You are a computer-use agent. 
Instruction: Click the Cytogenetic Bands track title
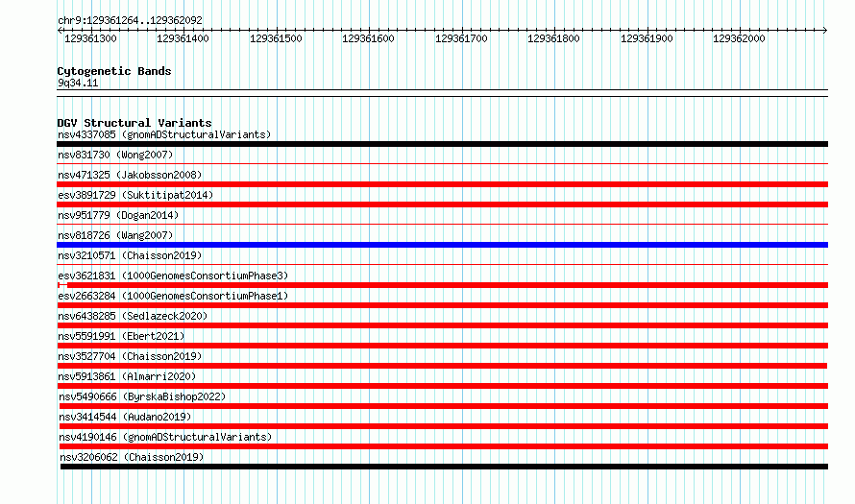pos(114,71)
